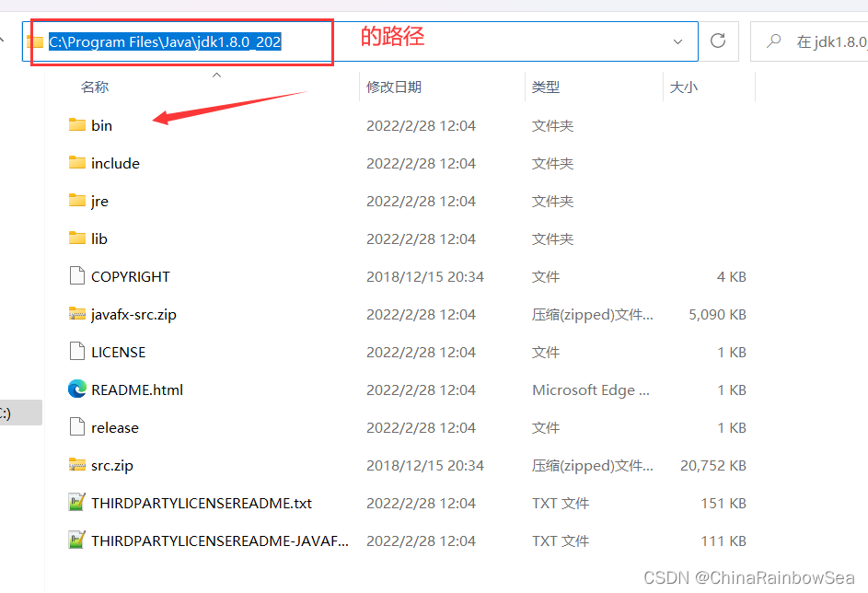
Task: Toggle sort direction arrow above 名称 column
Action: click(x=216, y=75)
